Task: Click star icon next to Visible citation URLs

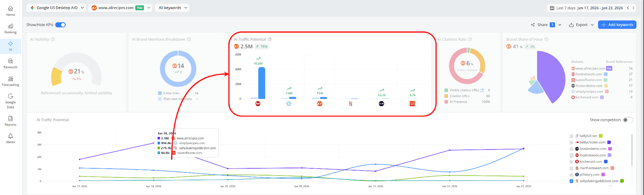Action: pyautogui.click(x=482, y=90)
